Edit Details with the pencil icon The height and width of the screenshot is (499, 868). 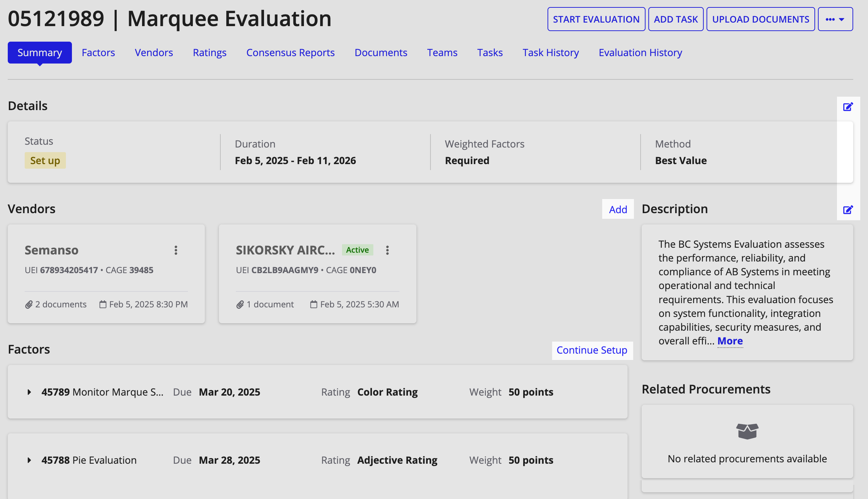coord(848,107)
